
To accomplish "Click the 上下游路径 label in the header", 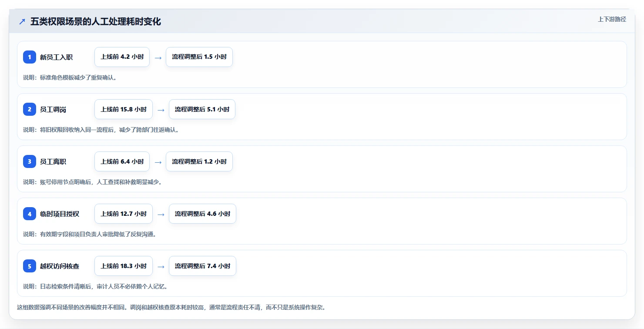I will [x=612, y=19].
